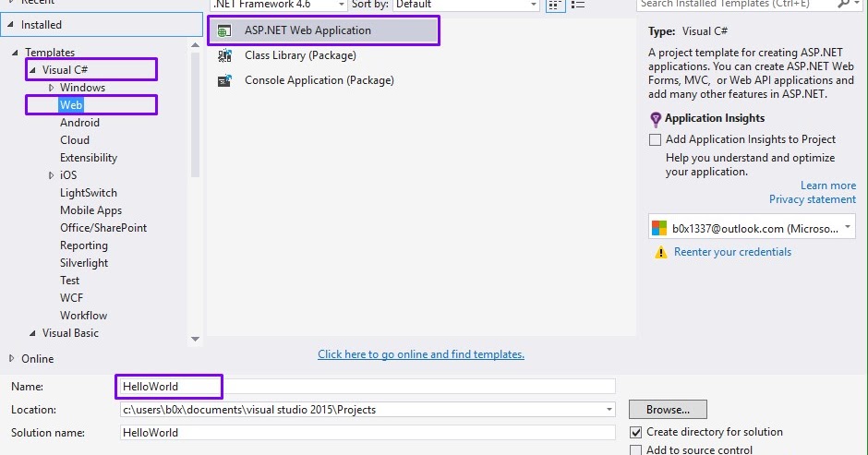Switch to medium icons view
Image resolution: width=868 pixels, height=455 pixels.
(555, 5)
